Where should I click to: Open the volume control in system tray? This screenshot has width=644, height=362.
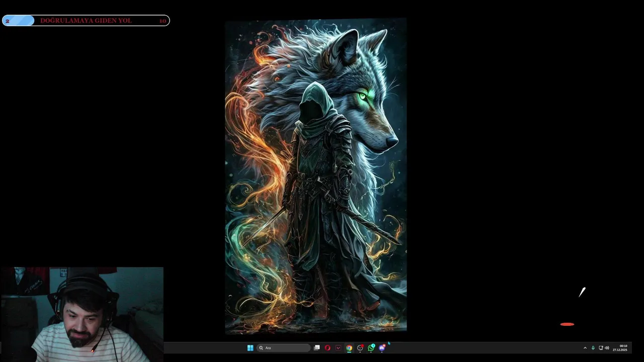tap(607, 348)
